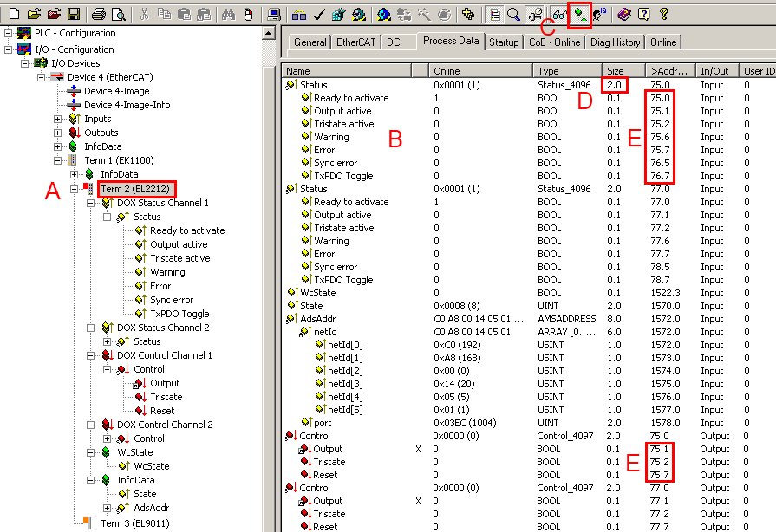Screen dimensions: 776x532
Task: Open the CoE - Online tab
Action: pyautogui.click(x=554, y=42)
